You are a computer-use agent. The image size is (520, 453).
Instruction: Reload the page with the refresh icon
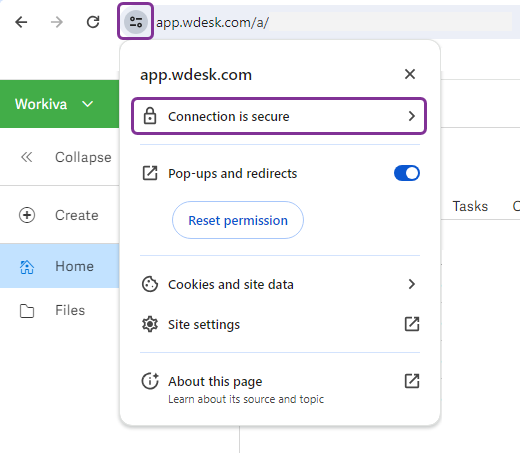93,22
